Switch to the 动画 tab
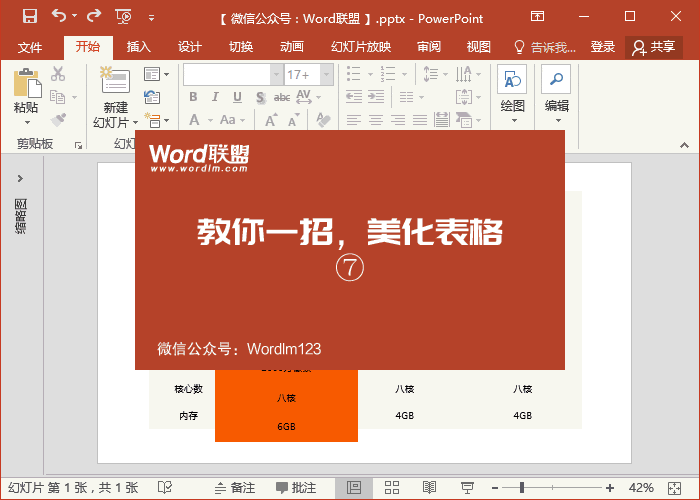The height and width of the screenshot is (500, 700). [292, 47]
